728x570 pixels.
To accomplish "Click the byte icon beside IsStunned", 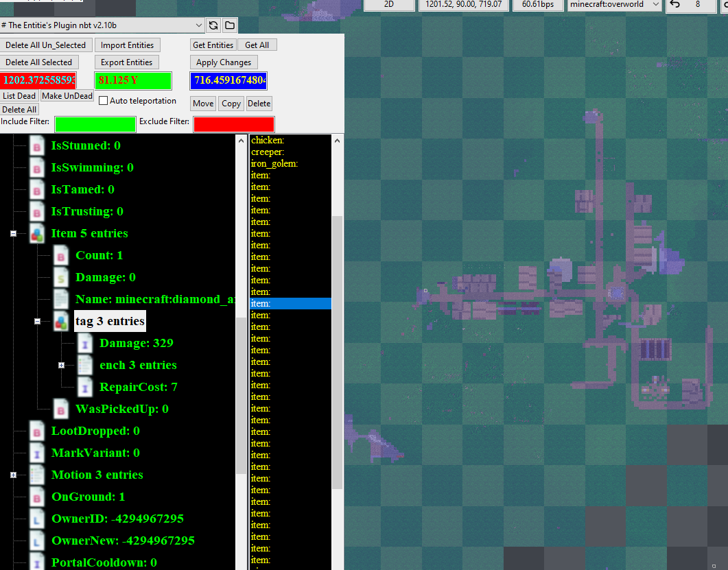I will pos(37,146).
